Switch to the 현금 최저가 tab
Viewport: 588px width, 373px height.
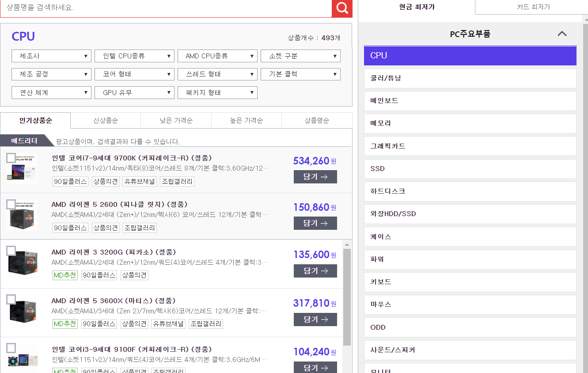pyautogui.click(x=417, y=7)
